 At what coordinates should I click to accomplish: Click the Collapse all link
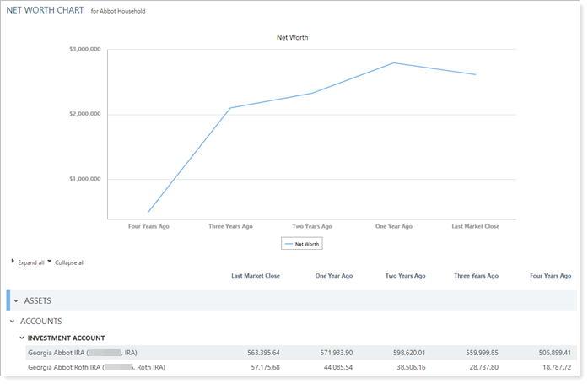click(69, 262)
